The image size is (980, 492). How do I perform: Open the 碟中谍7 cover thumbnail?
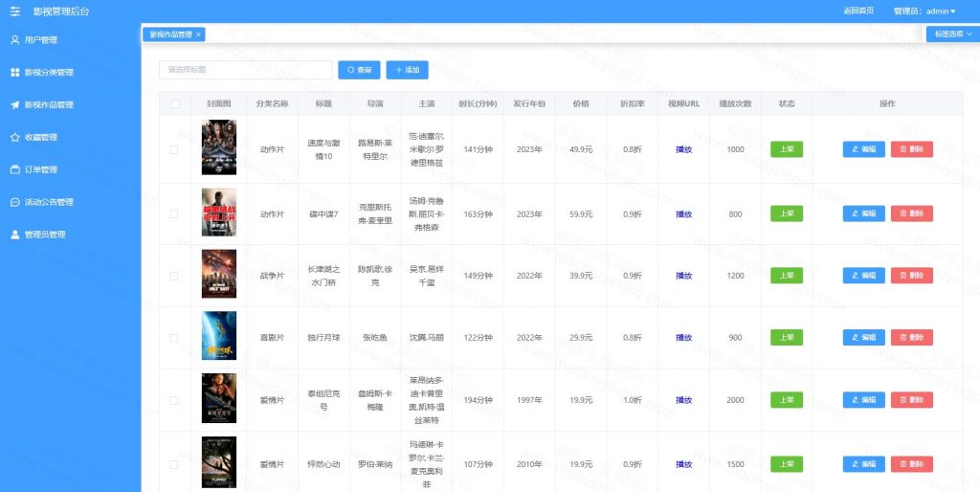click(219, 212)
